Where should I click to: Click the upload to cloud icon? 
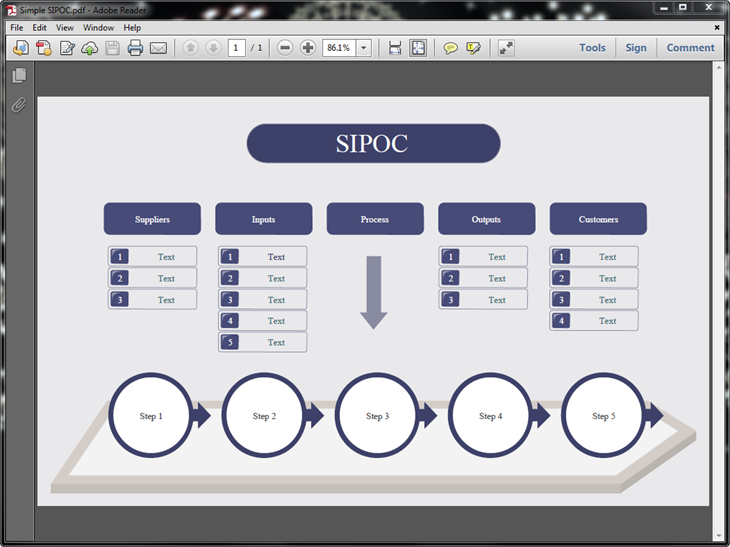coord(89,48)
